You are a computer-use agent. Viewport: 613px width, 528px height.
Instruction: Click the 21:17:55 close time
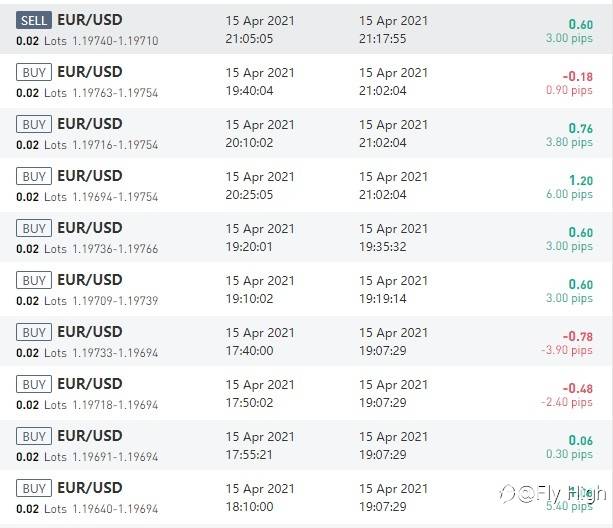pyautogui.click(x=383, y=39)
